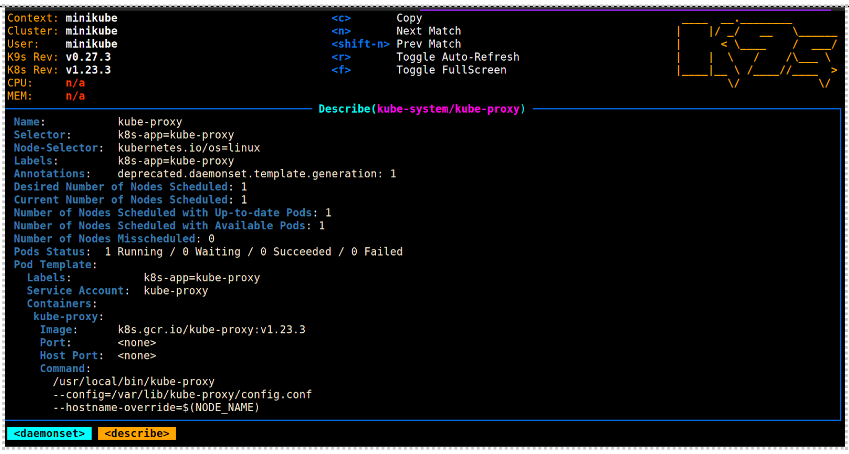Click K8s Rev value v1.23.3
Image resolution: width=849 pixels, height=454 pixels.
coord(88,70)
